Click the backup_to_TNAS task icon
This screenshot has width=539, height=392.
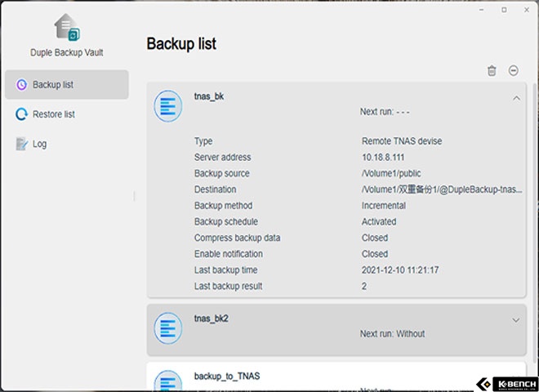click(x=168, y=381)
